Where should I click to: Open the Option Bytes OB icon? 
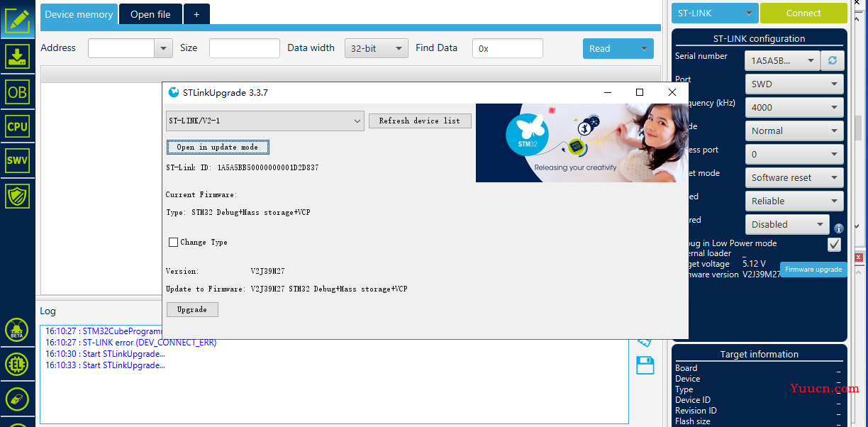17,92
